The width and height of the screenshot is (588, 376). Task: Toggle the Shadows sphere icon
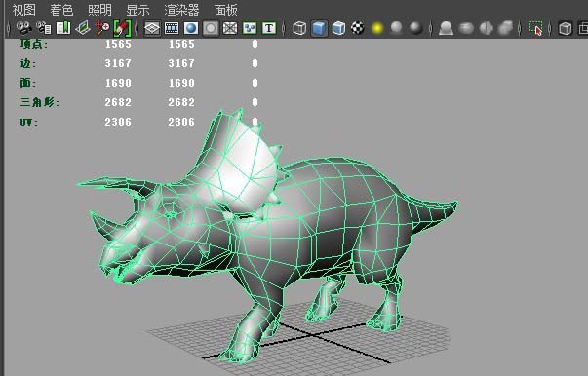point(397,28)
